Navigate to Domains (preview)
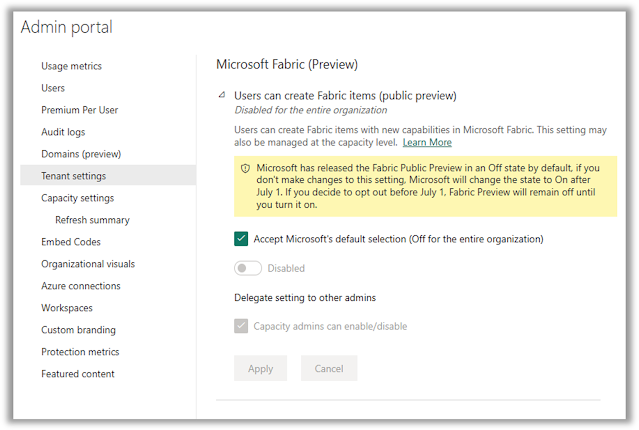The height and width of the screenshot is (430, 639). [81, 154]
